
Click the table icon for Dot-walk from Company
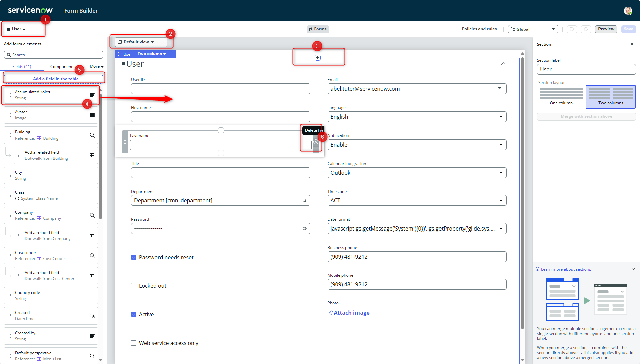click(92, 236)
